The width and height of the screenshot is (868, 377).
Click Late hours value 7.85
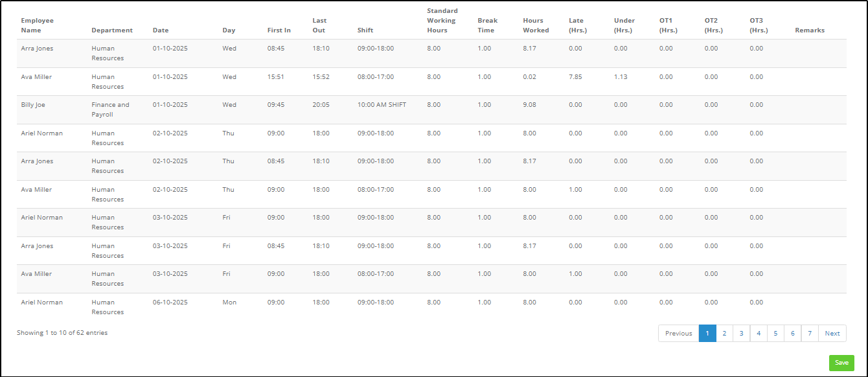(x=575, y=77)
